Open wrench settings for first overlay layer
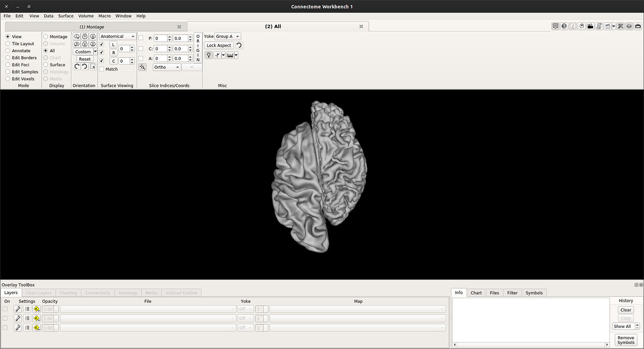The width and height of the screenshot is (644, 349). point(18,309)
